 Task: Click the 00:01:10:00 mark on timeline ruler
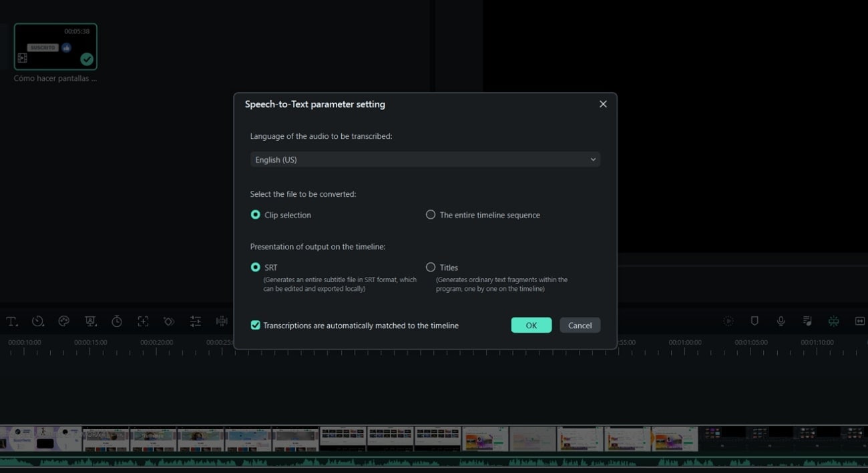(x=817, y=342)
